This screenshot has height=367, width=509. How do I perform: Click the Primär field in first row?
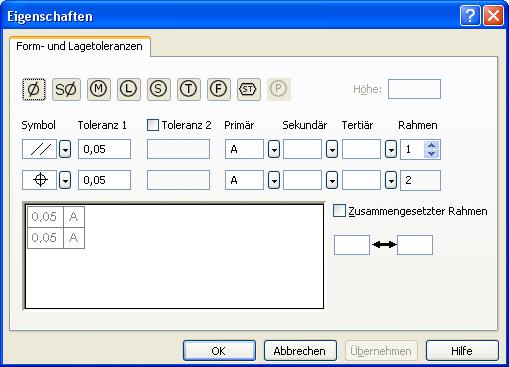(x=244, y=149)
